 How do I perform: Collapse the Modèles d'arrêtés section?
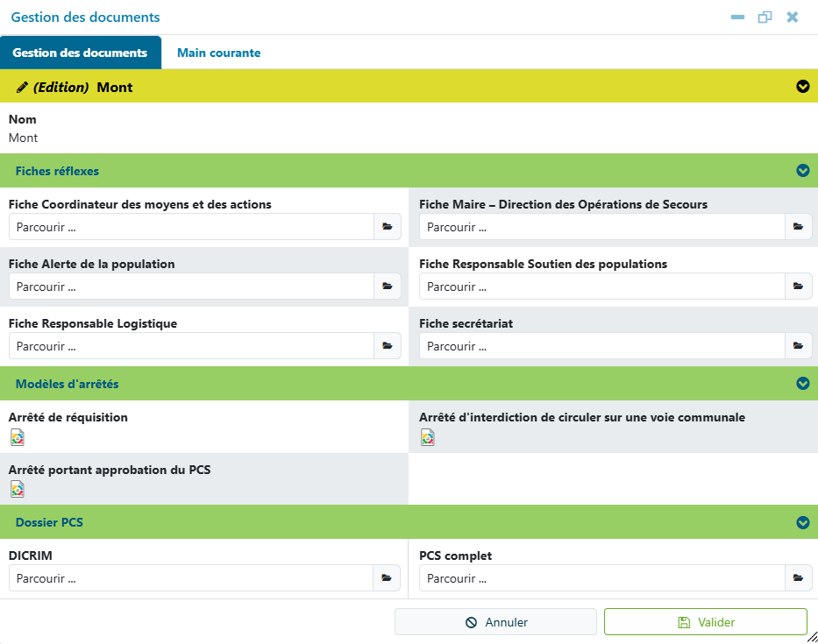(x=803, y=384)
